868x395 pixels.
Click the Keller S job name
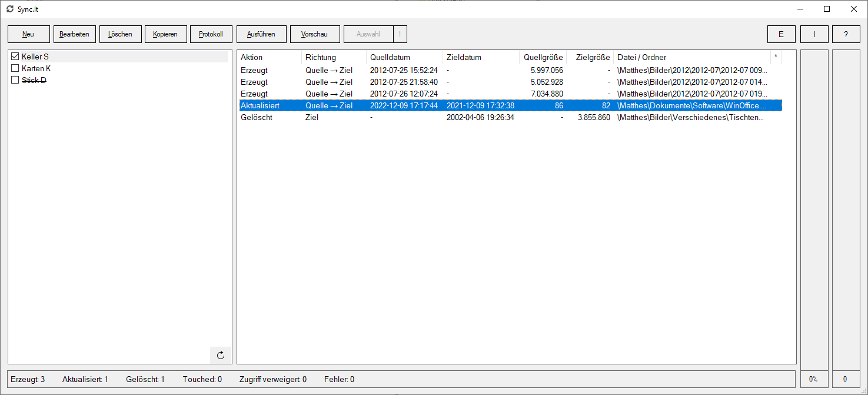click(35, 57)
